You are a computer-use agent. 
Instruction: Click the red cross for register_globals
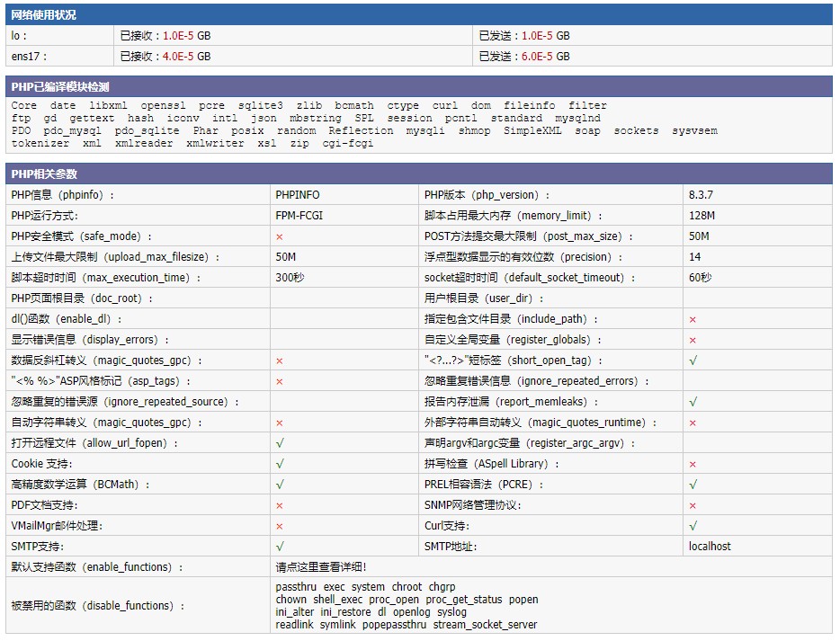point(693,340)
